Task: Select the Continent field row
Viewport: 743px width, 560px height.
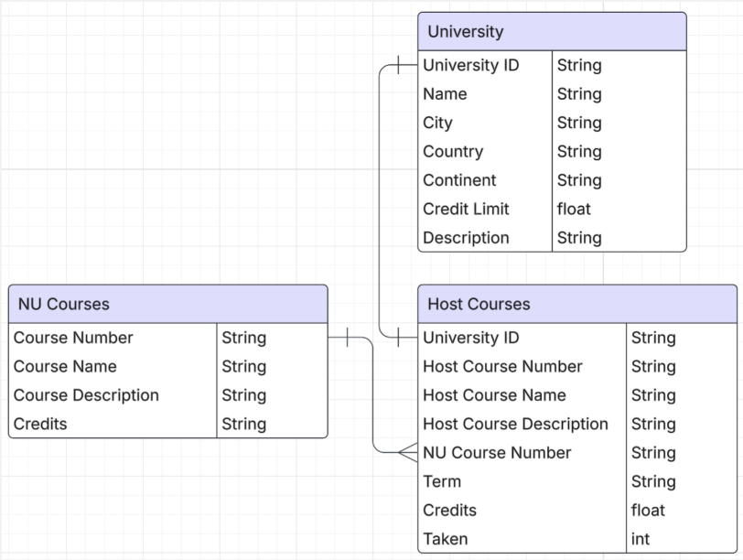Action: point(552,180)
